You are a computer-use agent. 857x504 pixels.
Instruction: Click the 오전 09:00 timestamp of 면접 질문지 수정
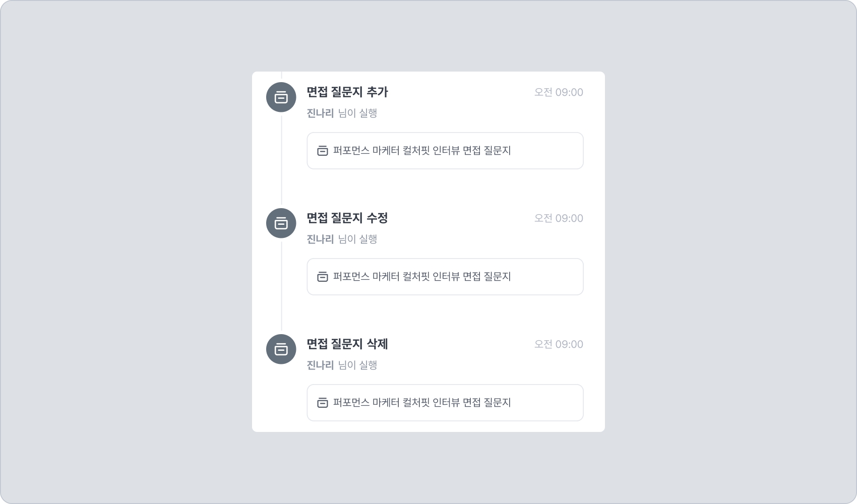coord(559,218)
